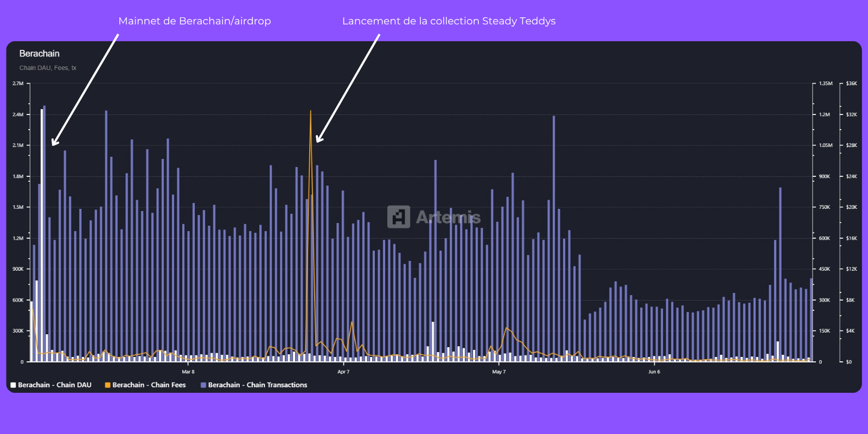Click the Berachain chart title
The width and height of the screenshot is (868, 434).
click(40, 54)
